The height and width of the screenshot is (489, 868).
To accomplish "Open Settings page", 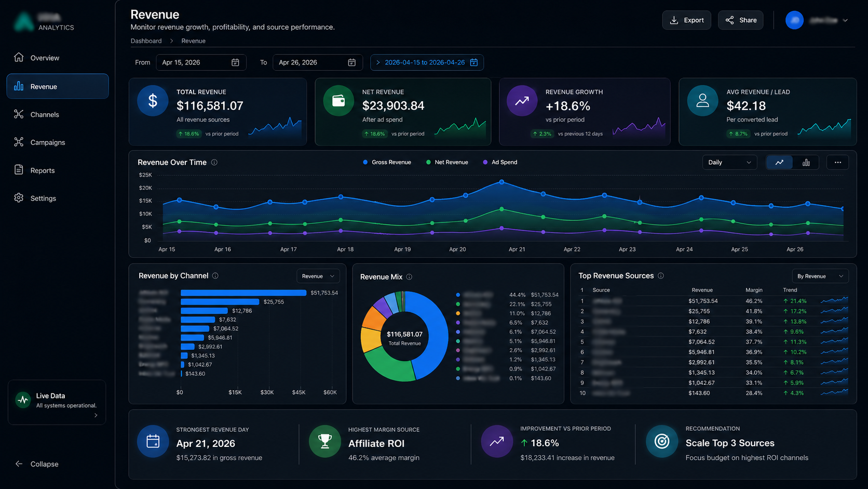I will [x=58, y=199].
